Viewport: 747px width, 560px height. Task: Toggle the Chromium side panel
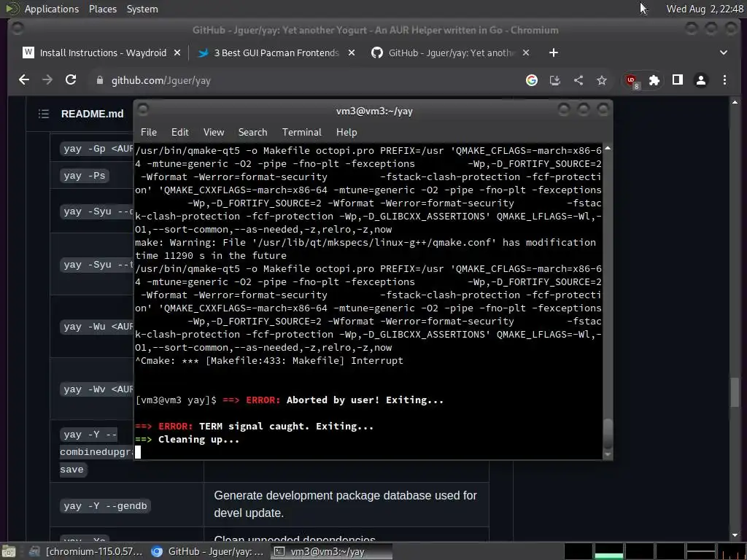678,80
